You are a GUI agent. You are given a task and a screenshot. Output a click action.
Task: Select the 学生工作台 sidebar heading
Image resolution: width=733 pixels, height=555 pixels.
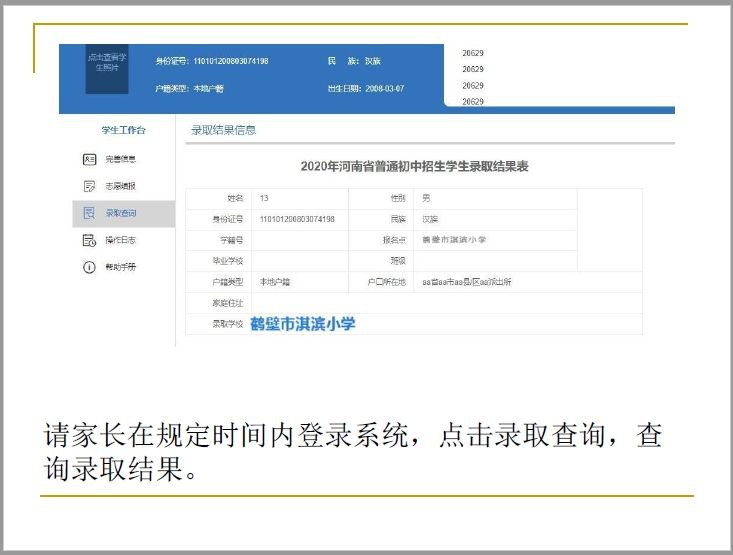[x=123, y=130]
